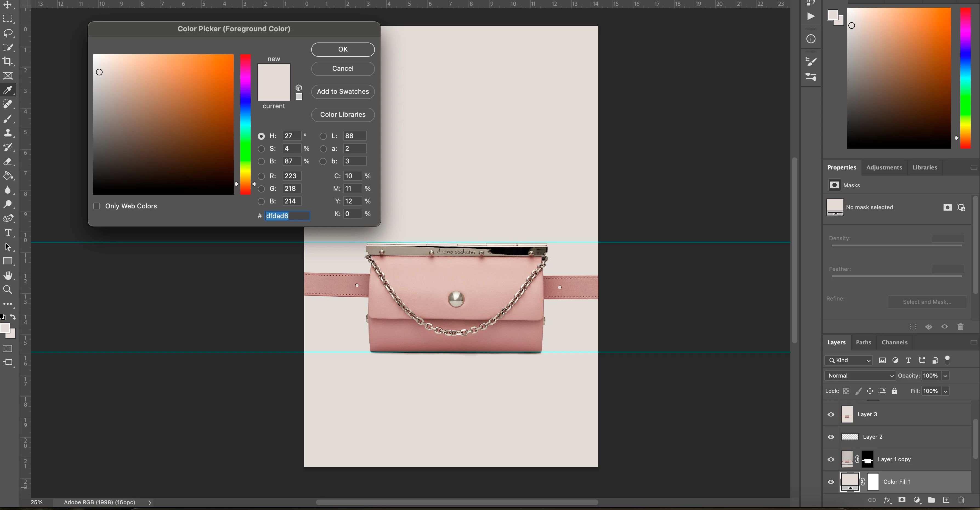
Task: Click the layer styles fx icon
Action: tap(887, 500)
